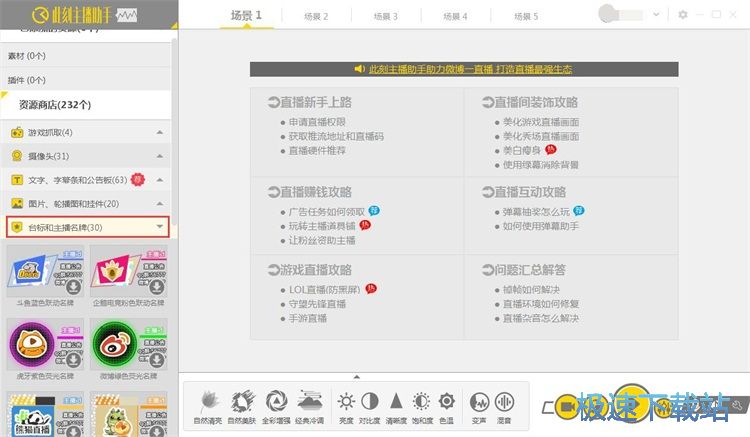Download the 虎牙紫色荧光名牌 asset
The height and width of the screenshot is (437, 750).
click(x=73, y=359)
